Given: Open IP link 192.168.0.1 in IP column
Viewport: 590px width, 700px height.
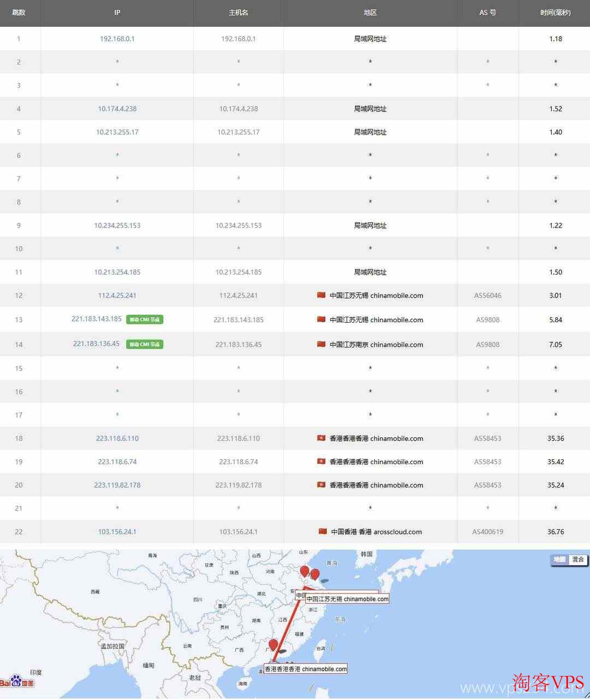Looking at the screenshot, I should (x=117, y=39).
